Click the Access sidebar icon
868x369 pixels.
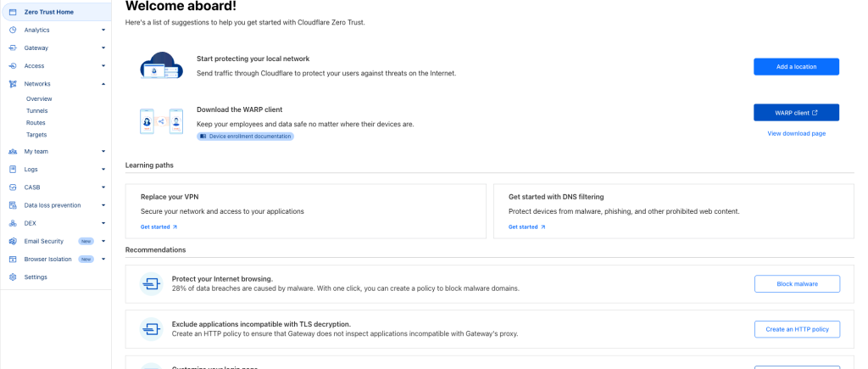[13, 66]
